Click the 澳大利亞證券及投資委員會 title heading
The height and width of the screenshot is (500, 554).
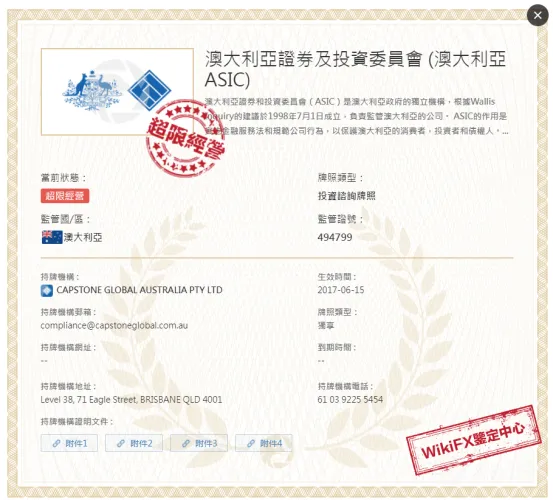pos(355,69)
